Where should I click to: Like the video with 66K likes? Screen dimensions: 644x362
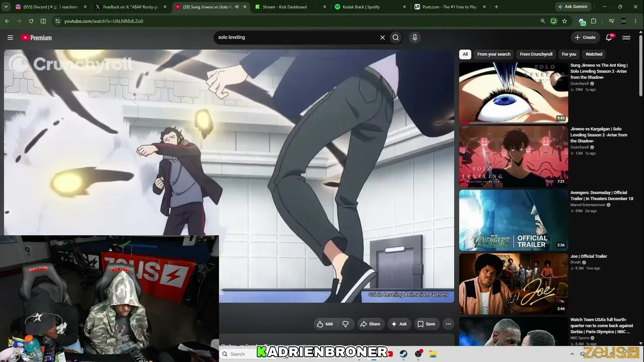pos(325,324)
